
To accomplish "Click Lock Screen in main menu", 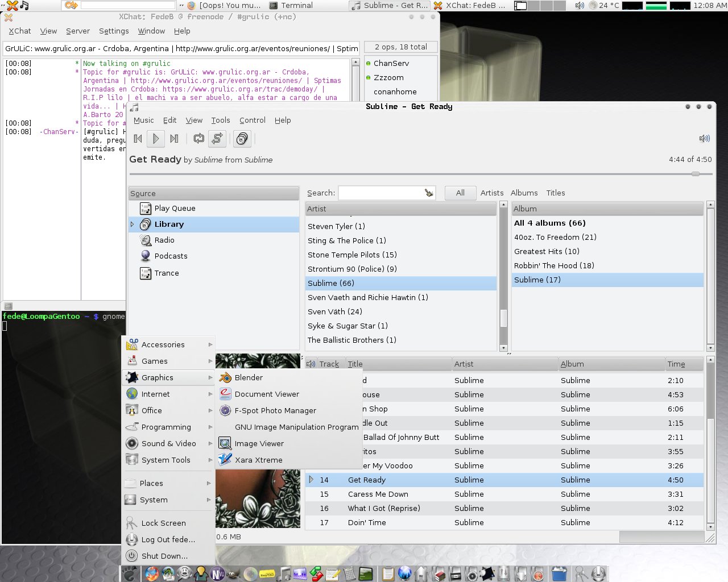I will click(169, 523).
